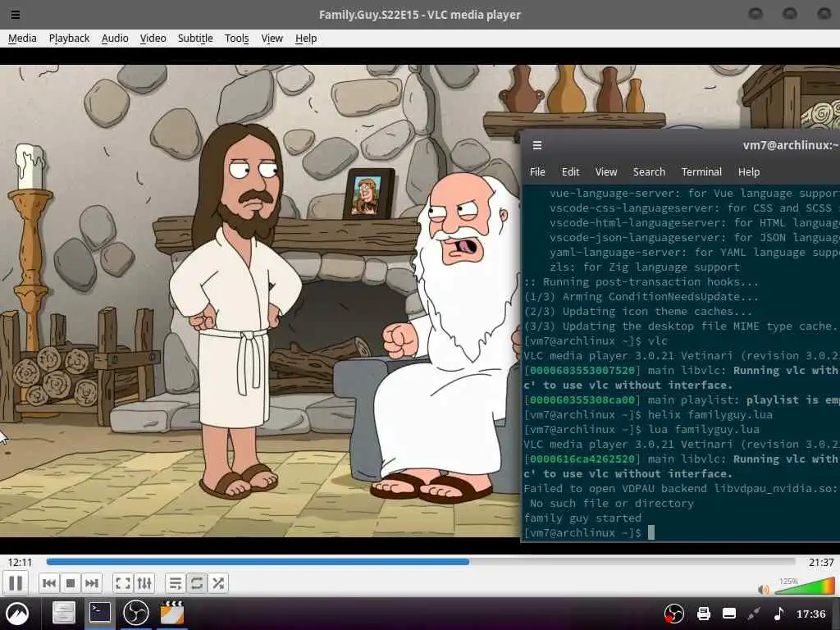Minimize the VLC window
Image resolution: width=840 pixels, height=630 pixels.
(x=756, y=14)
